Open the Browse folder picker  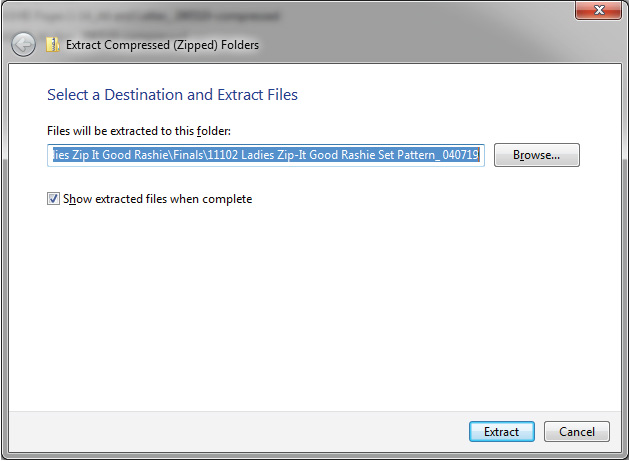point(537,155)
